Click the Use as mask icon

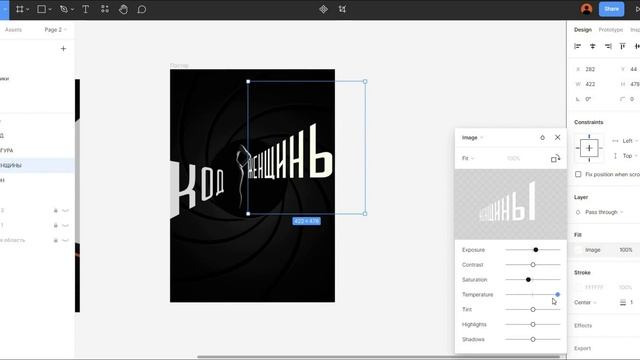point(342,9)
